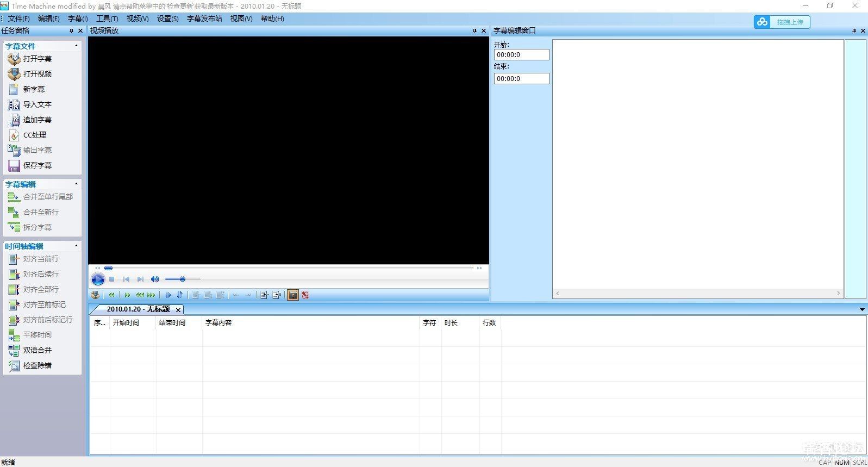Screen dimensions: 868x467
Task: Open the 字幕(I) menu
Action: coord(78,18)
